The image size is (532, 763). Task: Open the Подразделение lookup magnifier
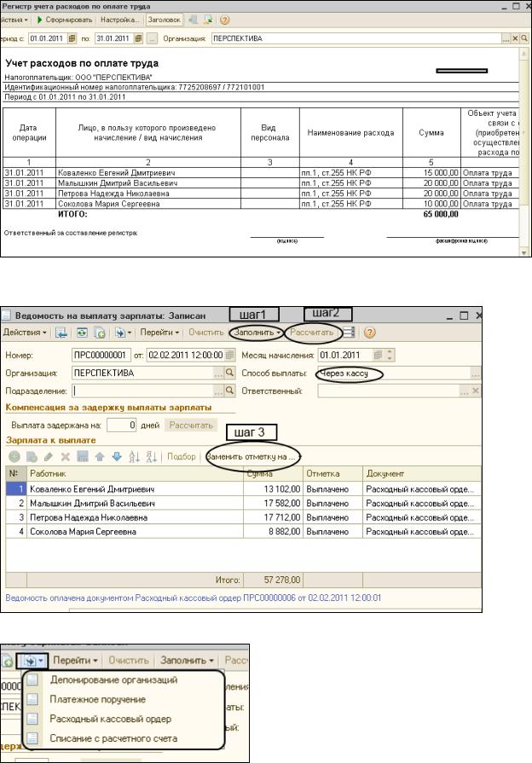tap(229, 390)
